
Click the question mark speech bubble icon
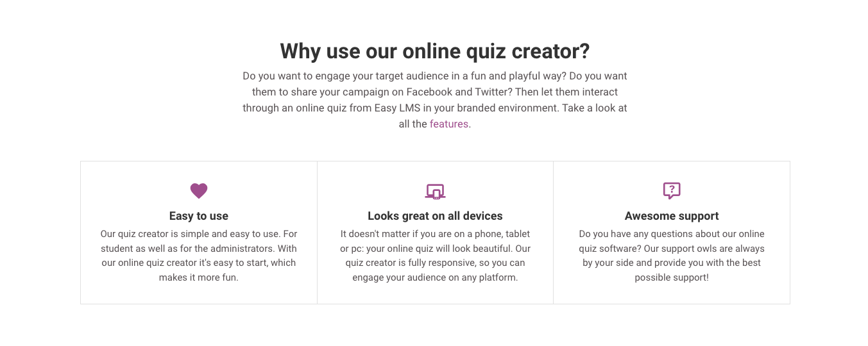coord(672,190)
